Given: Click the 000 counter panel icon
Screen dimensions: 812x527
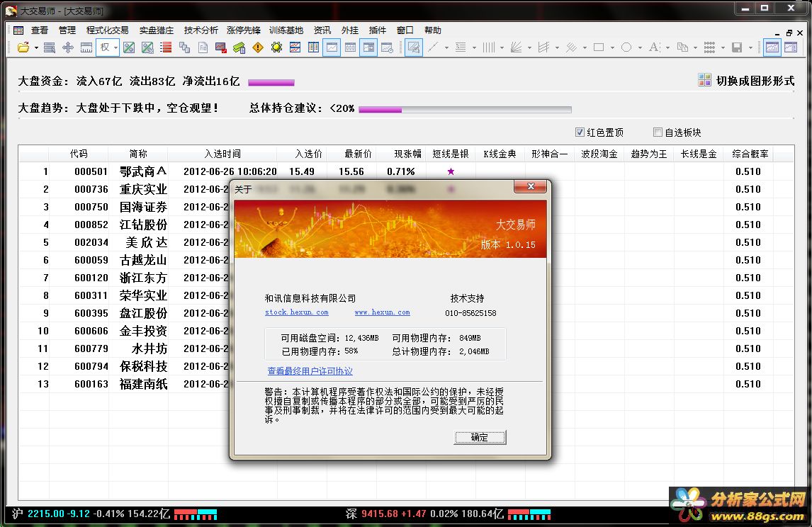Looking at the screenshot, I should (x=351, y=47).
